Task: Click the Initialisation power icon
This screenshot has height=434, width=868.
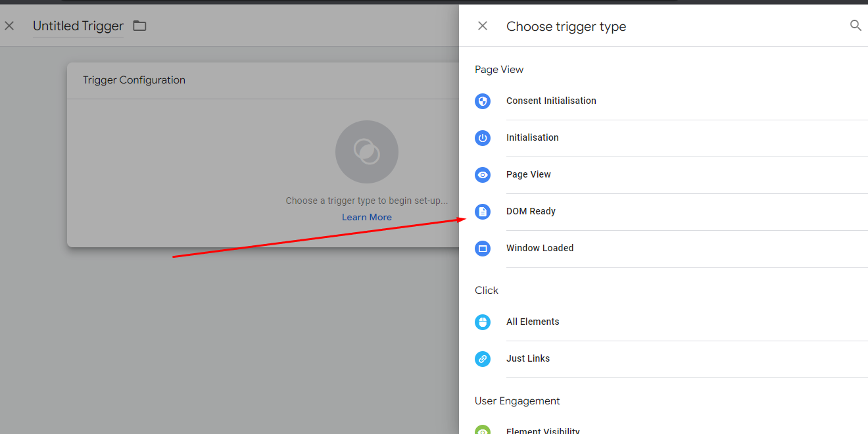Action: (483, 138)
